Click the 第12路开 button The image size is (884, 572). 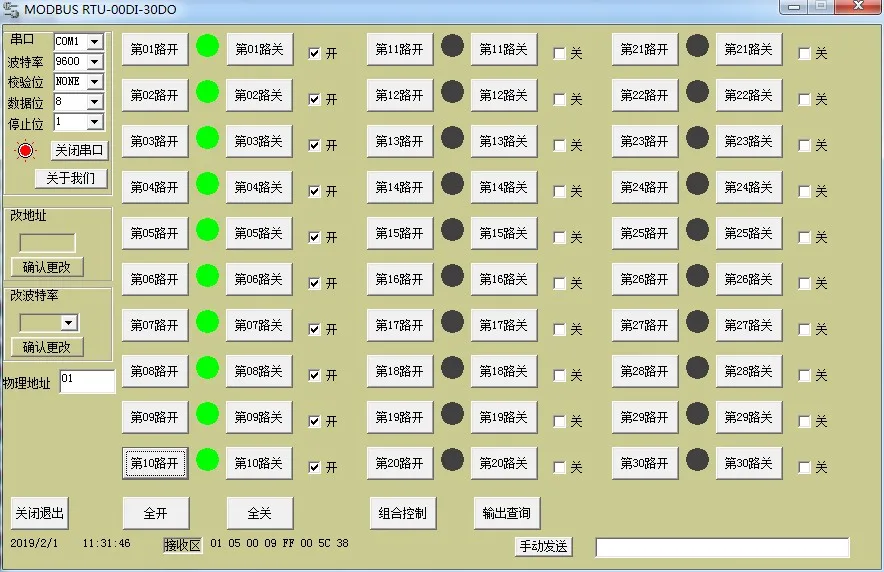(400, 95)
